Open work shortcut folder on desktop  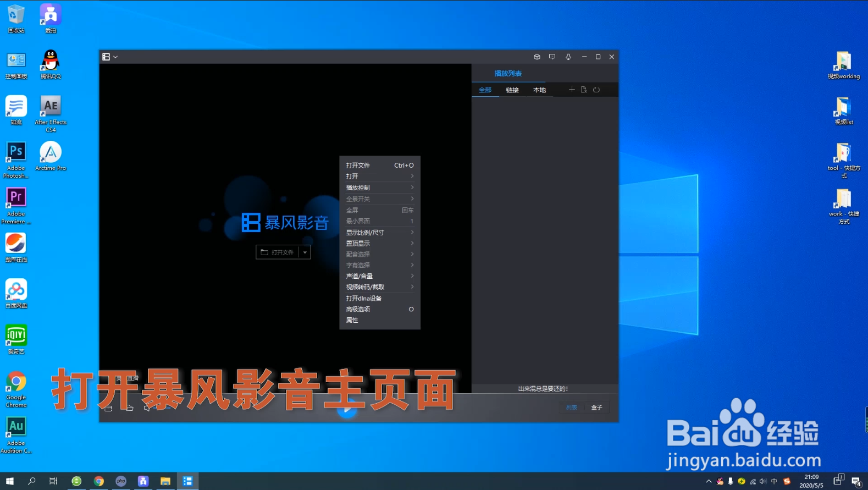click(x=844, y=206)
